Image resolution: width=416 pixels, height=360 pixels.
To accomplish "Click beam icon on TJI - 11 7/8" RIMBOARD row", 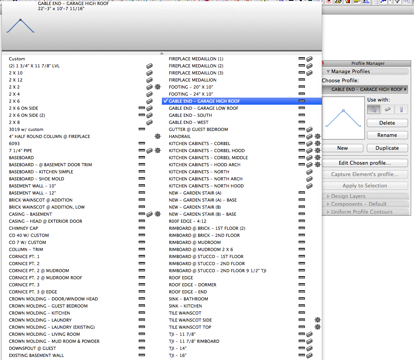I will (309, 341).
